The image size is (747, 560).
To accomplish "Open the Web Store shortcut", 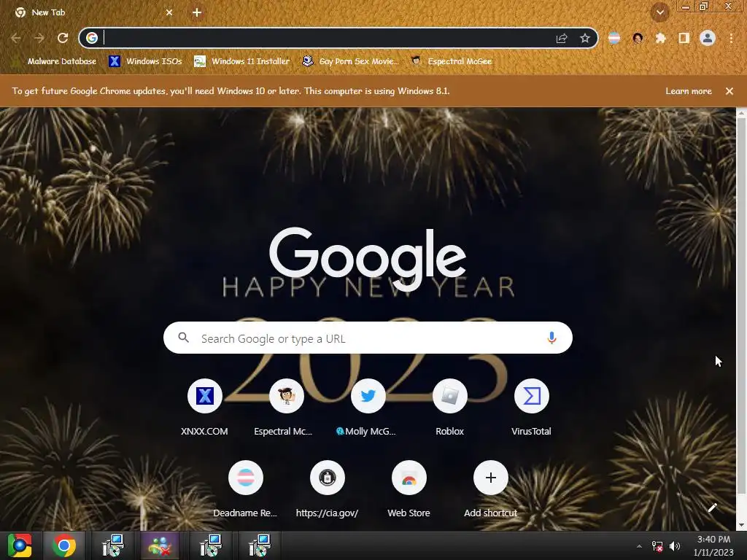I will [409, 489].
